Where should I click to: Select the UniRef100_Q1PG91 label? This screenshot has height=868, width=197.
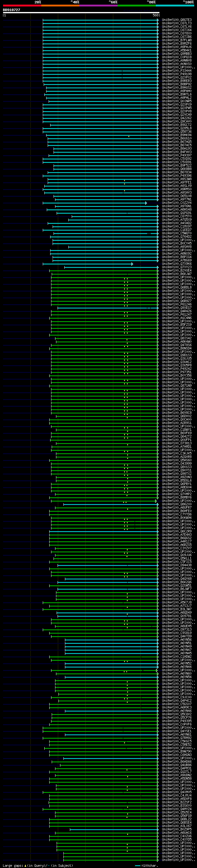(x=177, y=213)
